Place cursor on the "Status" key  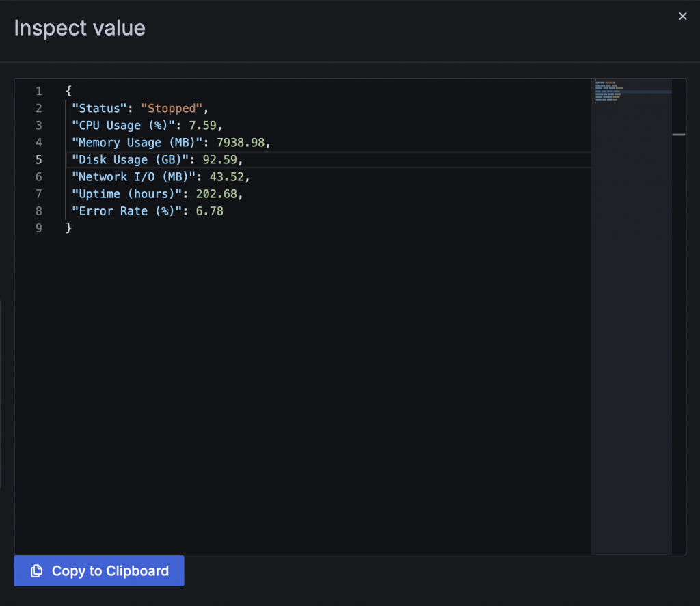(x=103, y=108)
